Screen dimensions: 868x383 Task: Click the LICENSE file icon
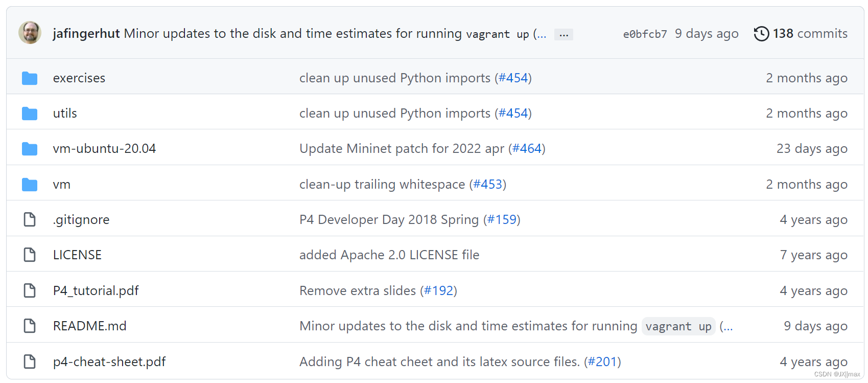[30, 255]
